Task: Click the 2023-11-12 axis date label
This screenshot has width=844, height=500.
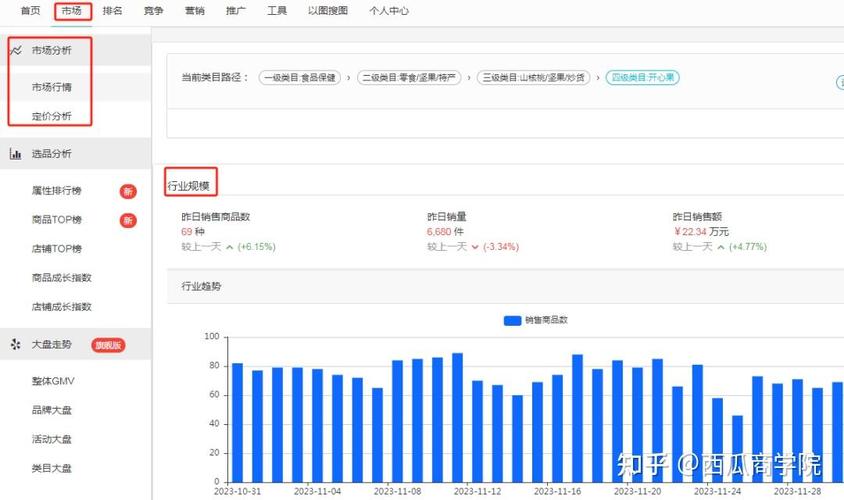Action: point(477,491)
